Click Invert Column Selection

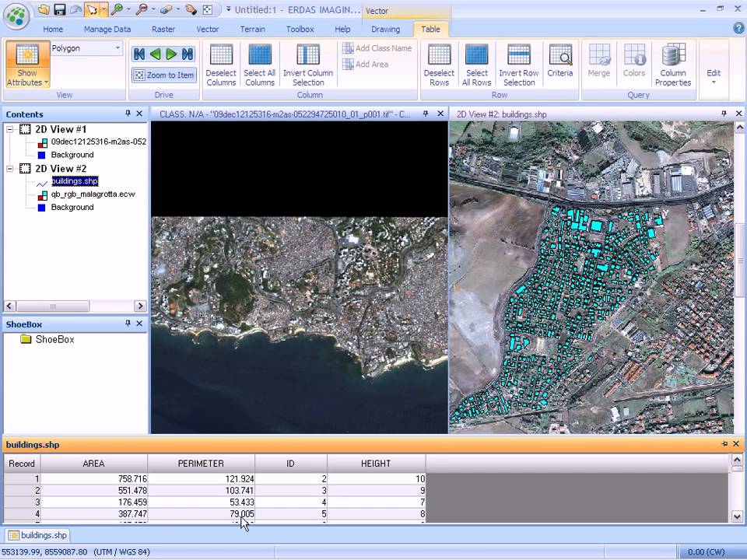pyautogui.click(x=308, y=65)
